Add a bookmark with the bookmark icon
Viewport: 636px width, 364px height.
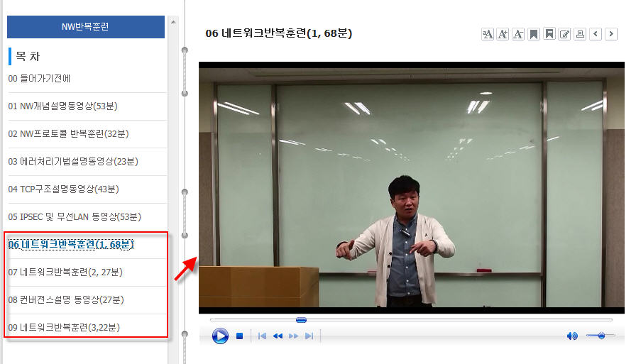point(534,34)
